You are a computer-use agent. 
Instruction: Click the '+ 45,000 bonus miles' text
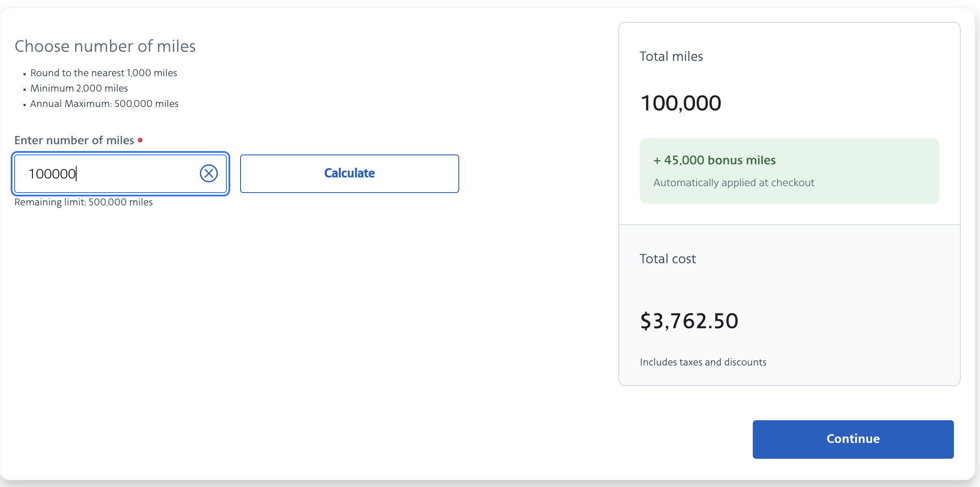tap(714, 160)
